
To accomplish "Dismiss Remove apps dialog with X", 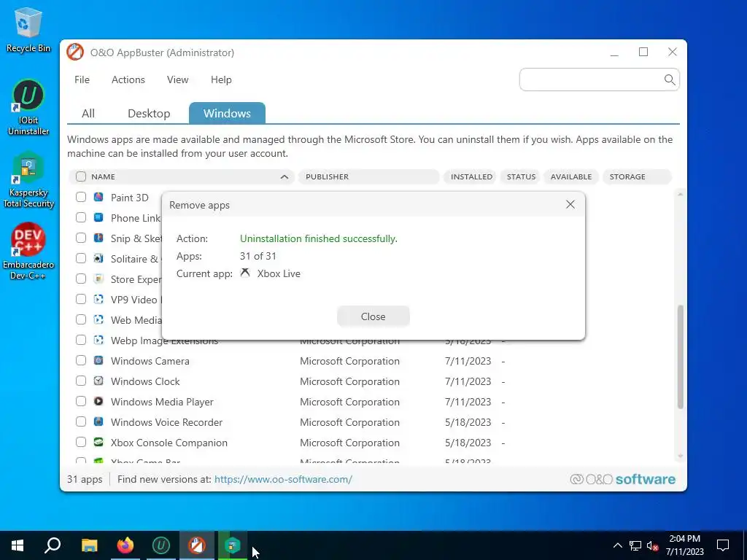I will pos(570,204).
